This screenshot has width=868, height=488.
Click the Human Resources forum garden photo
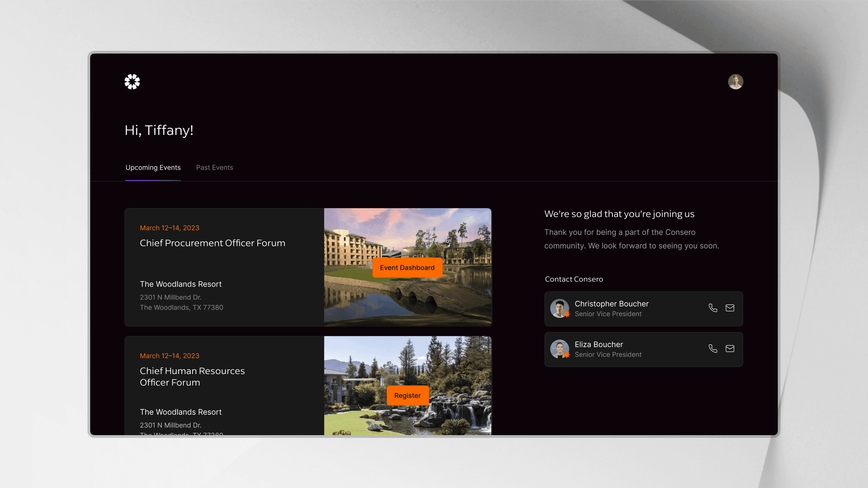tap(408, 386)
